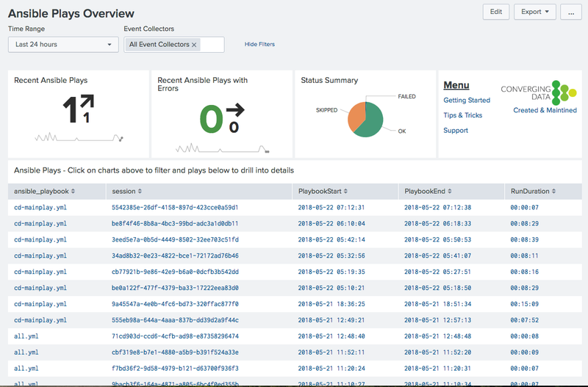Sort by session column arrows
588x387 pixels.
140,191
